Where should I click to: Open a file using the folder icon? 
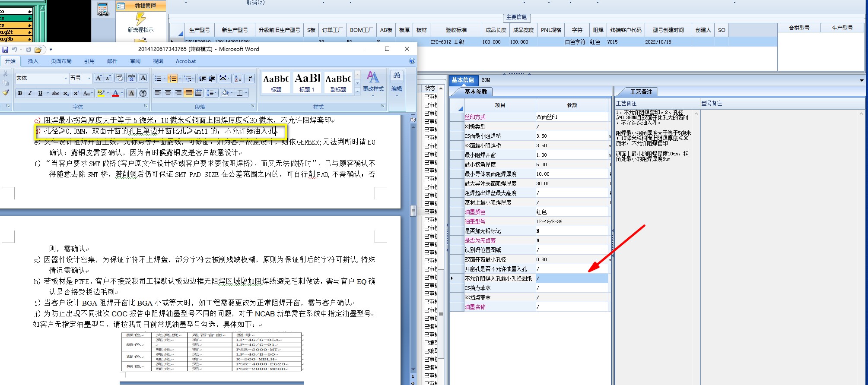pyautogui.click(x=38, y=49)
